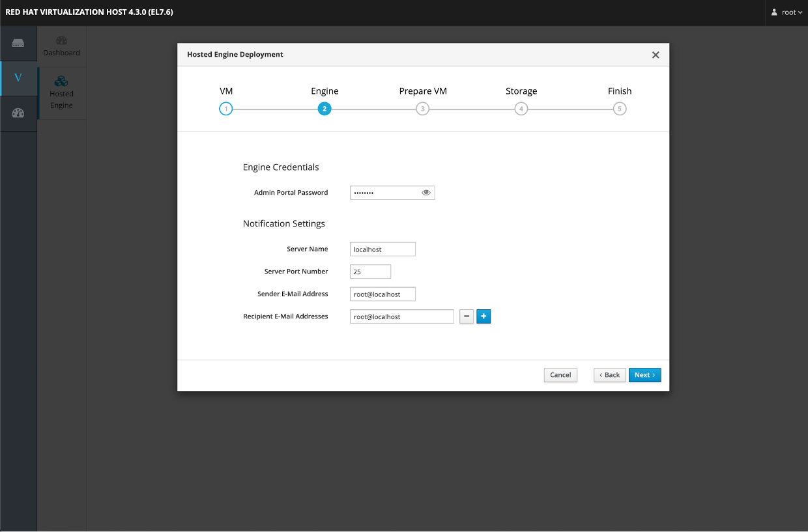Open the Dashboard menu item
Screen dimensions: 808x532
point(62,46)
